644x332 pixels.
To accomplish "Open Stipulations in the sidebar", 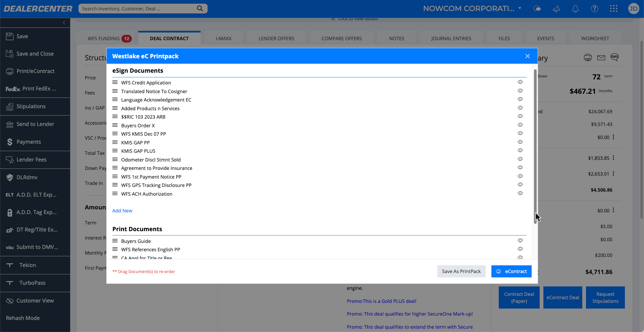I will (35, 106).
